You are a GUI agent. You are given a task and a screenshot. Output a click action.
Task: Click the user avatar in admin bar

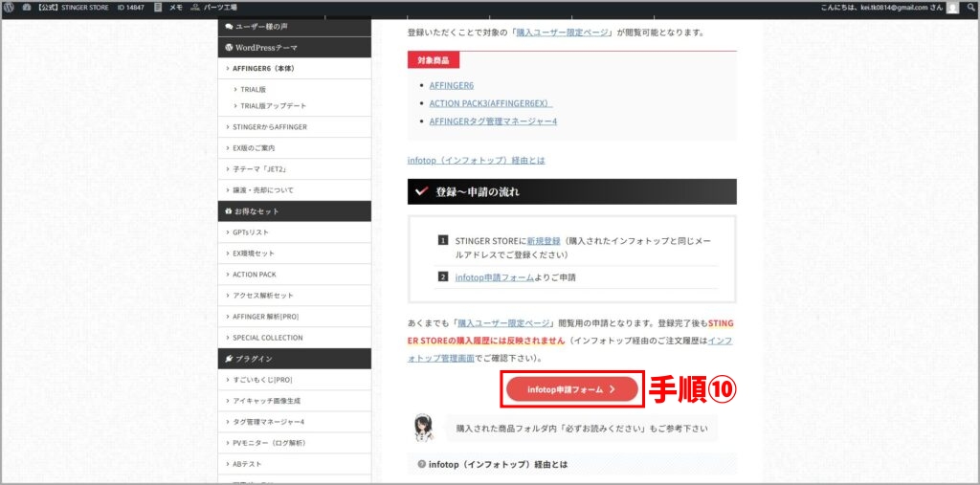pyautogui.click(x=952, y=8)
